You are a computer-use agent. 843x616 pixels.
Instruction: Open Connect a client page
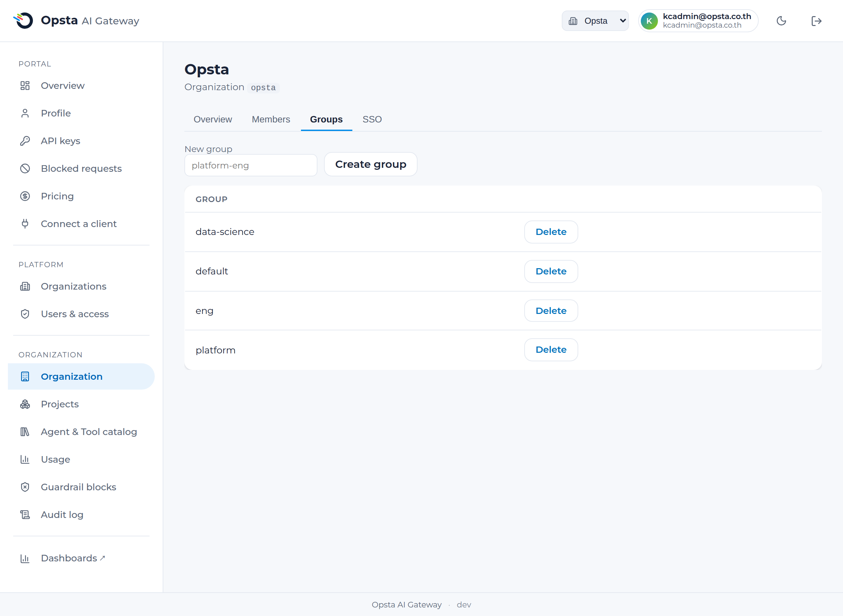[x=81, y=224]
